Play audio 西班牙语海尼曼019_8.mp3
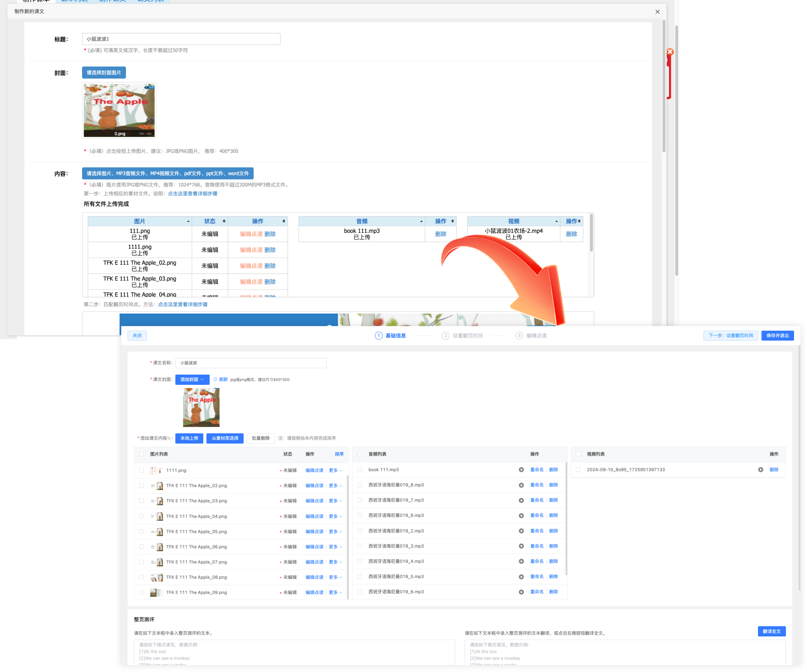The width and height of the screenshot is (807, 672). pos(521,485)
